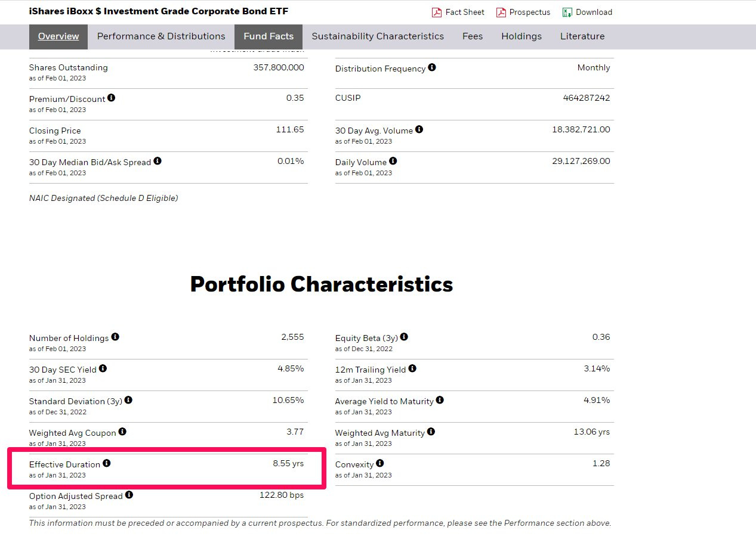The height and width of the screenshot is (558, 756).
Task: Click info icon next to 30 Day Median Bid/Ask Spread
Action: click(x=158, y=161)
